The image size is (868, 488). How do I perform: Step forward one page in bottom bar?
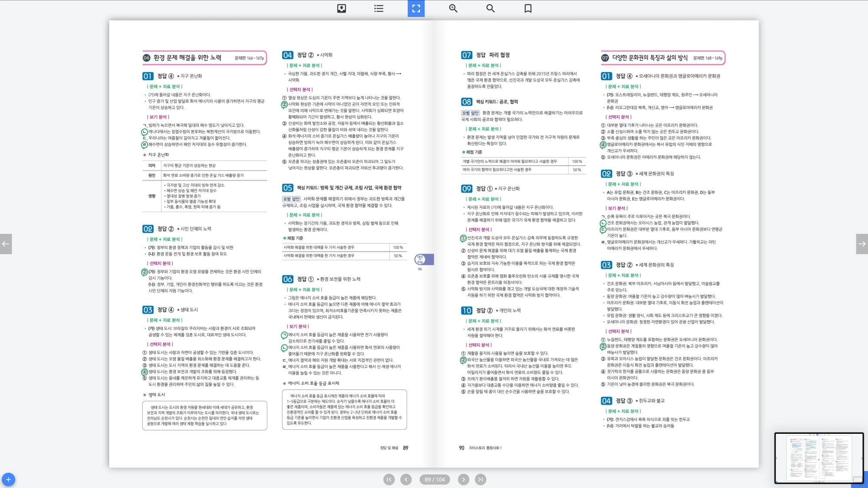[464, 479]
